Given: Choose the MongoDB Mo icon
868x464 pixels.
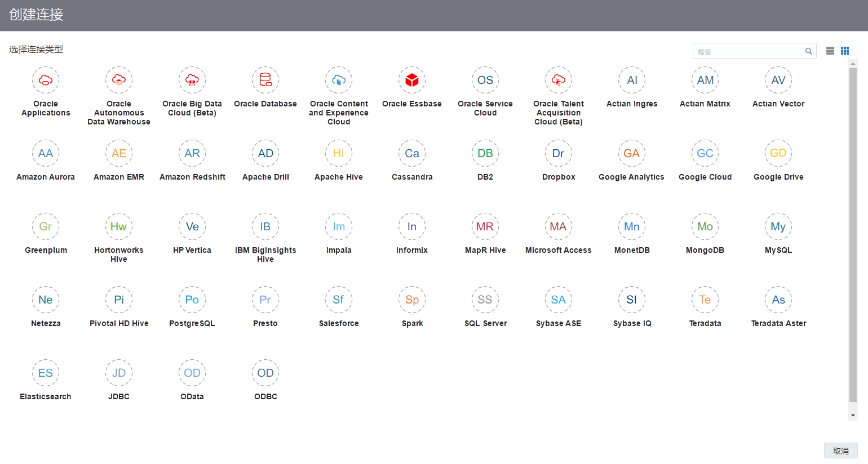Looking at the screenshot, I should 705,226.
